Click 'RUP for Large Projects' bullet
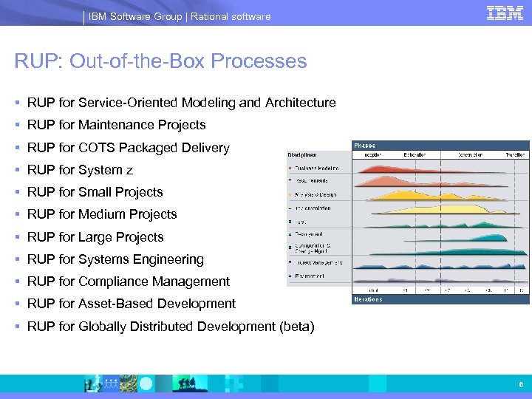 pyautogui.click(x=95, y=237)
